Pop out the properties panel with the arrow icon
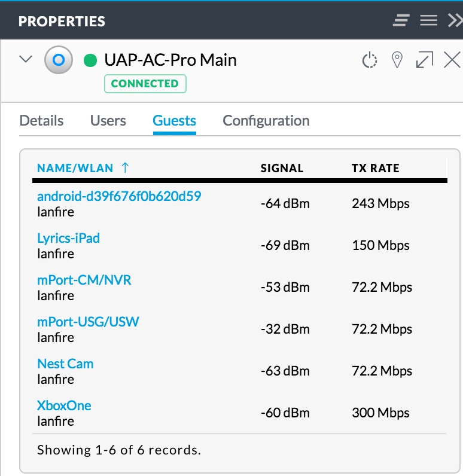 pyautogui.click(x=424, y=60)
